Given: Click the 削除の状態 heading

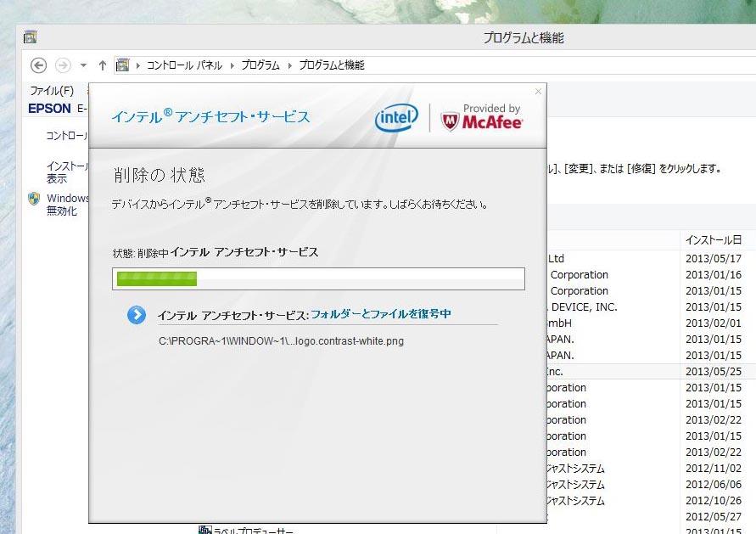Looking at the screenshot, I should [x=160, y=175].
